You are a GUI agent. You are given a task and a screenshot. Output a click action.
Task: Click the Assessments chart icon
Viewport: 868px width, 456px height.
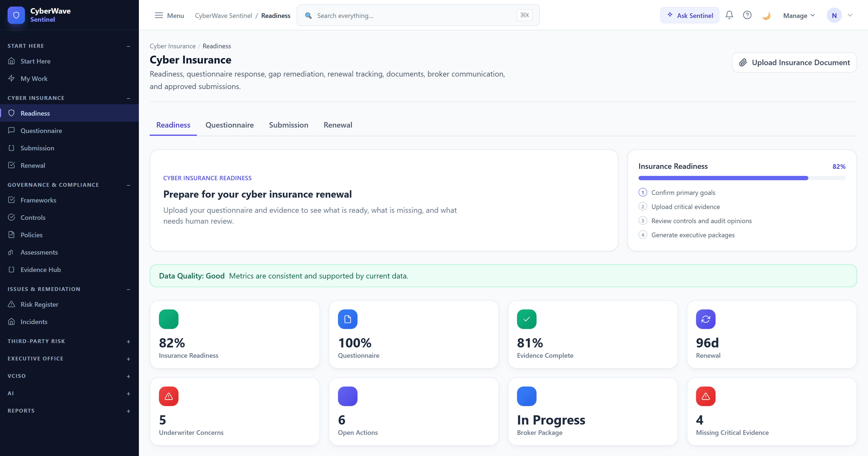[x=11, y=252]
